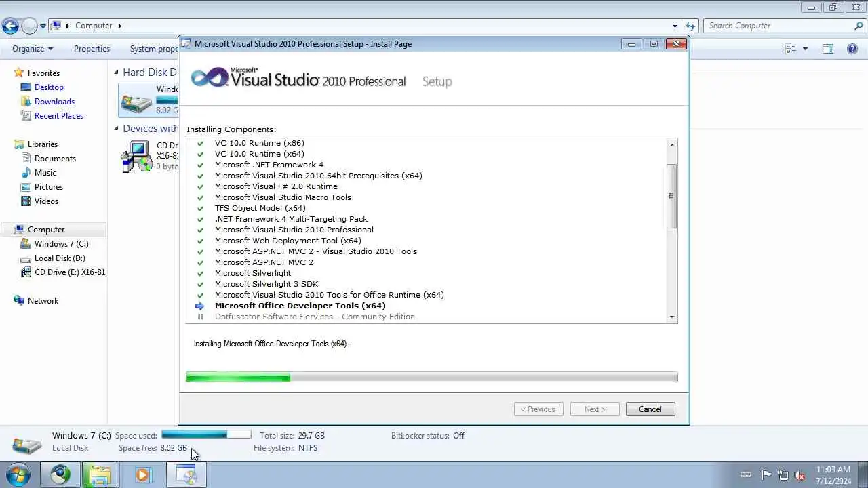Click Properties in Explorer toolbar

92,49
